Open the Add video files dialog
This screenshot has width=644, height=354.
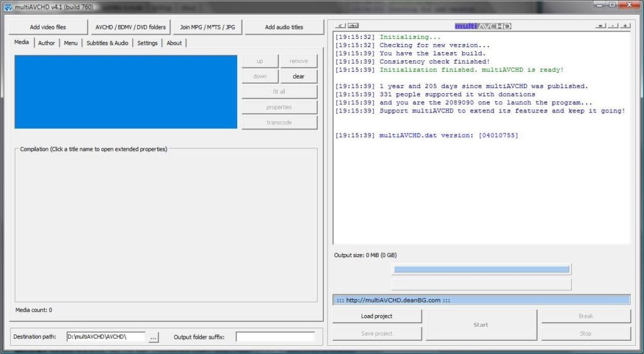tap(48, 27)
